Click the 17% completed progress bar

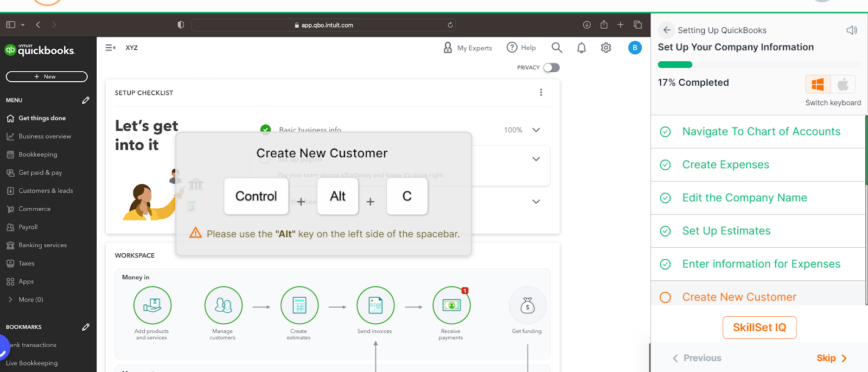click(759, 65)
